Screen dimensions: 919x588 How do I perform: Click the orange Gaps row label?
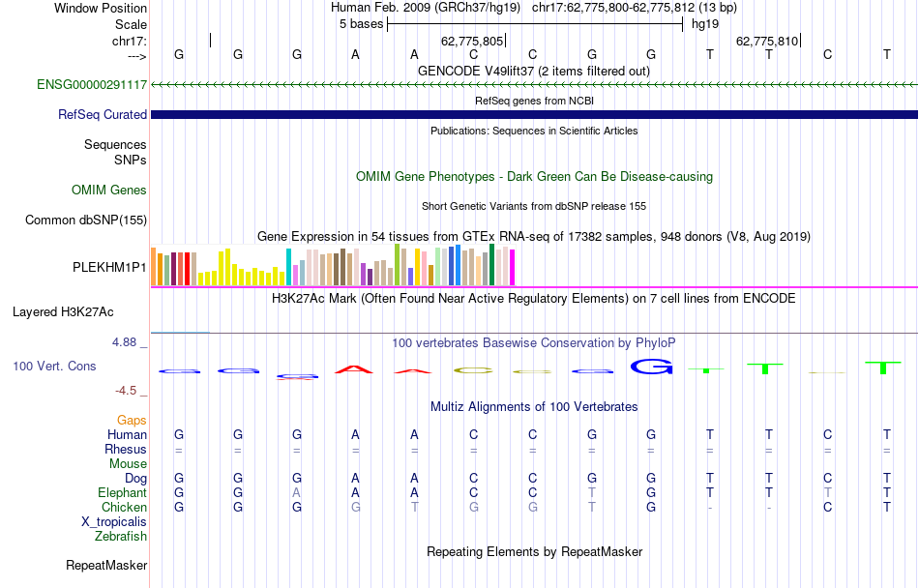pyautogui.click(x=132, y=420)
